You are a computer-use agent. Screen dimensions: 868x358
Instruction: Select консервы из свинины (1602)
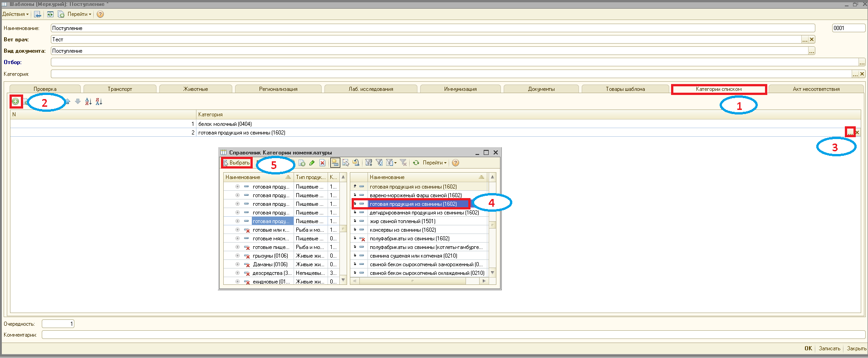coord(419,230)
